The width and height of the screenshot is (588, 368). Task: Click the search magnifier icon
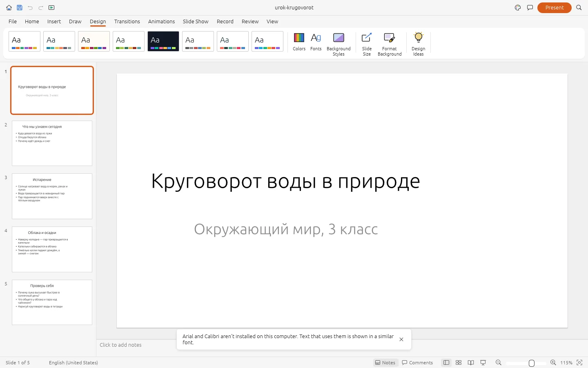click(x=579, y=7)
